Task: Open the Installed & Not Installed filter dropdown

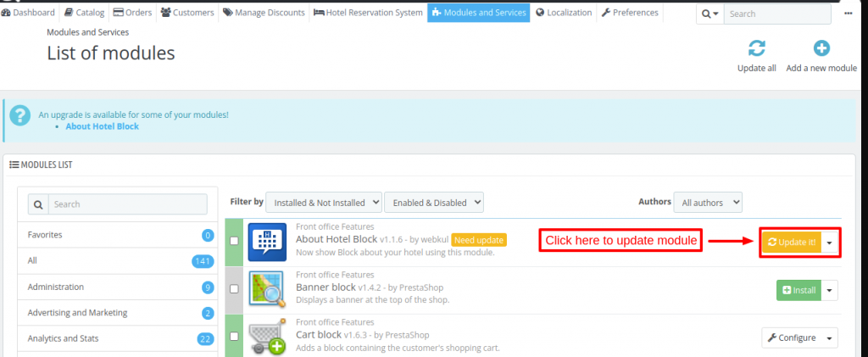Action: pyautogui.click(x=324, y=203)
